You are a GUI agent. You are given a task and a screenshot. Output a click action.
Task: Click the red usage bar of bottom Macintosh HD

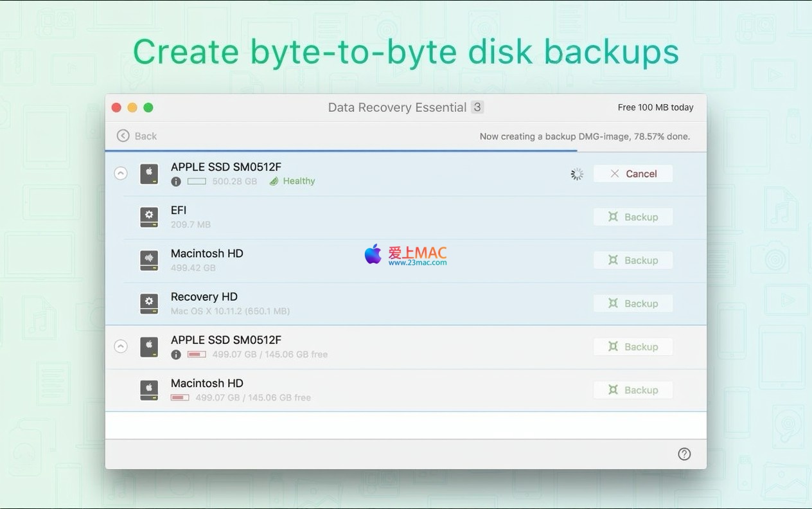pos(180,398)
